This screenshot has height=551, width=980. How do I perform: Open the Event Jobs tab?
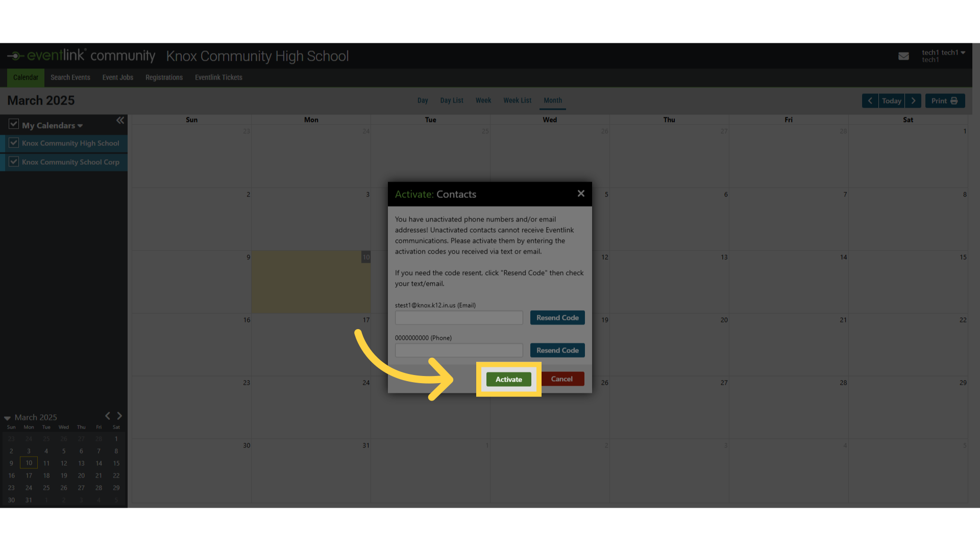(118, 78)
